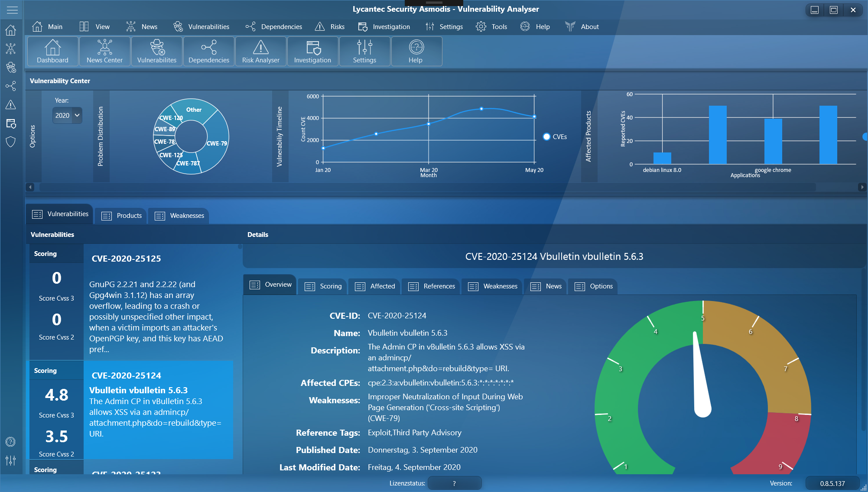Switch to the Weaknesses list tab
868x492 pixels.
coord(179,216)
